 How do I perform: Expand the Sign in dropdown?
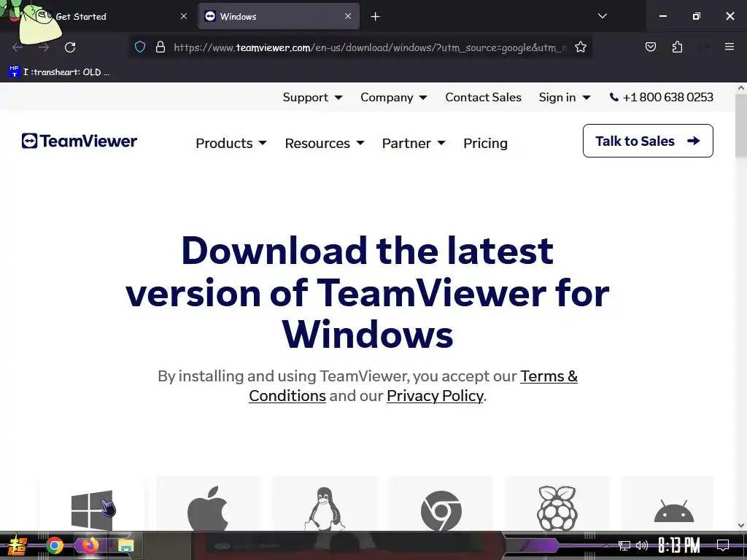point(565,97)
